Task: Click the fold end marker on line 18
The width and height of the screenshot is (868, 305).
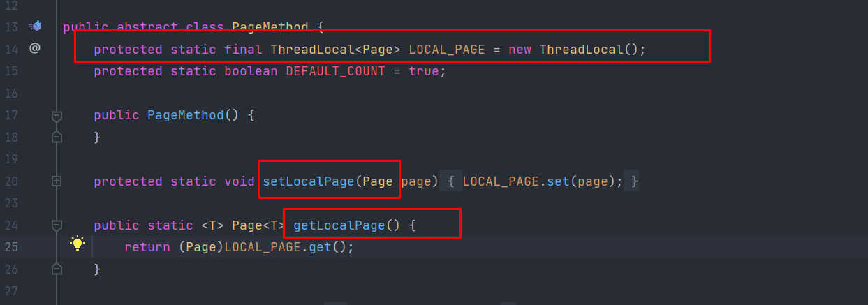Action: 57,137
